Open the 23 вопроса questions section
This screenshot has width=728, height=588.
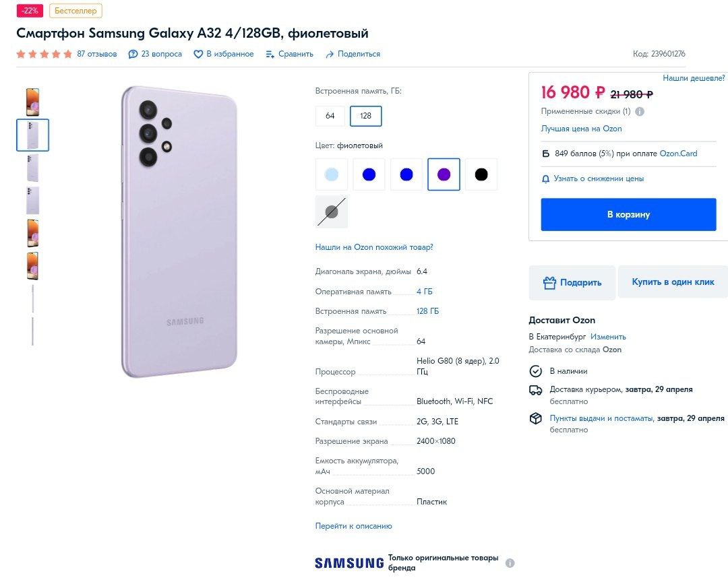pos(162,54)
